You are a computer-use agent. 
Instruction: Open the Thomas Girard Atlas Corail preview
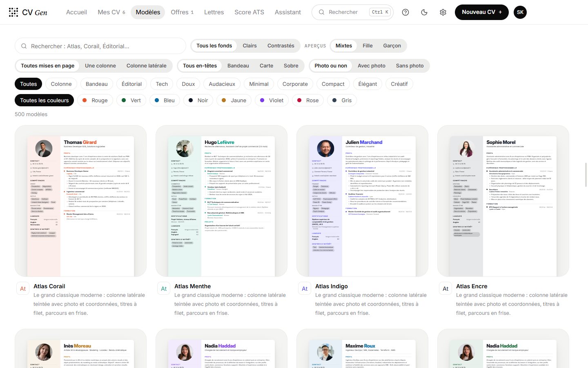coord(80,201)
